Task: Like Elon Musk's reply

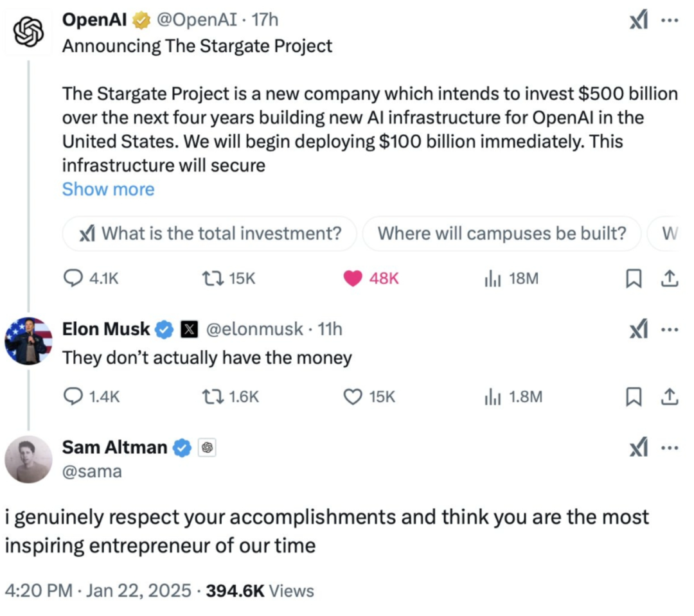Action: (x=353, y=397)
